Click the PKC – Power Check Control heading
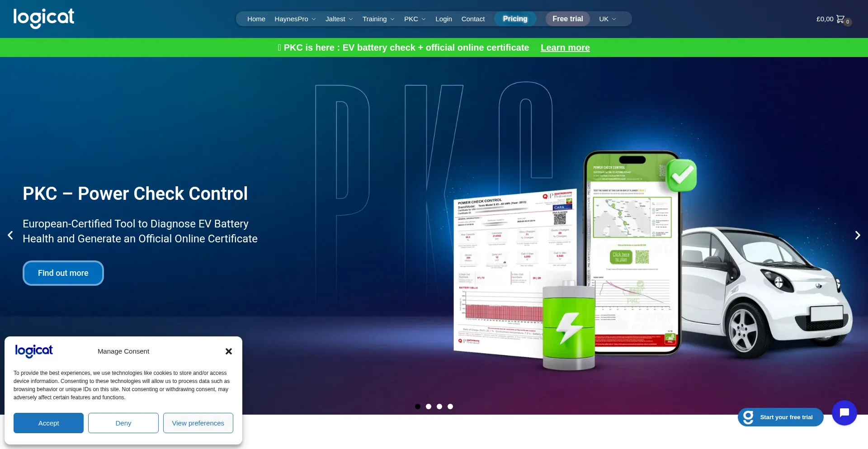868x449 pixels. pos(135,194)
